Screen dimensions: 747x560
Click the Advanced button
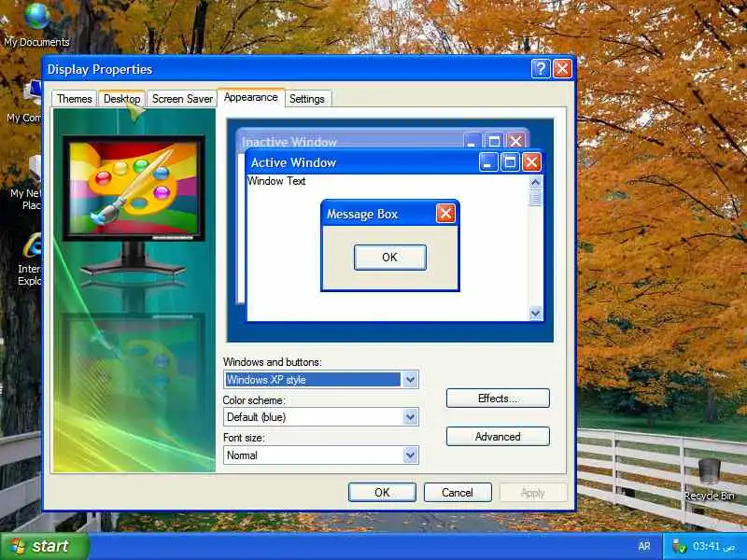(x=498, y=436)
